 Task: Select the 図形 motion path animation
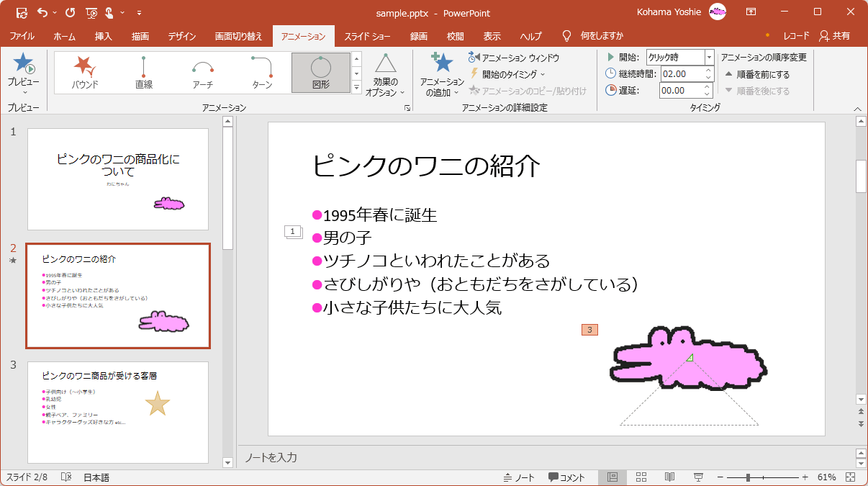[321, 73]
